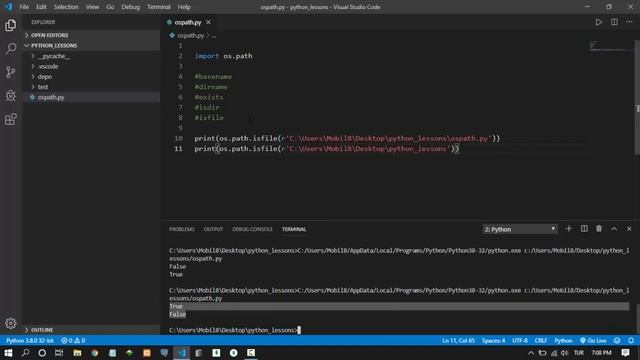Expand the depo folder
This screenshot has height=360, width=640.
(91, 76)
